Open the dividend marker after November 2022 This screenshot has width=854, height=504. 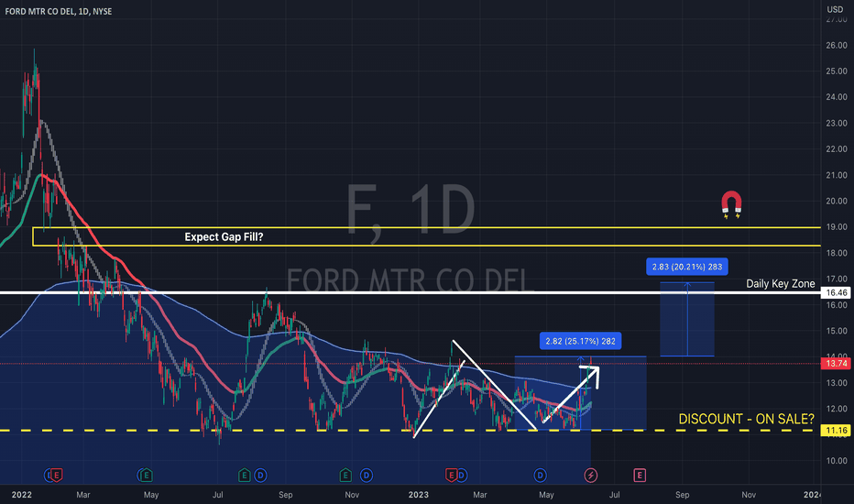367,475
